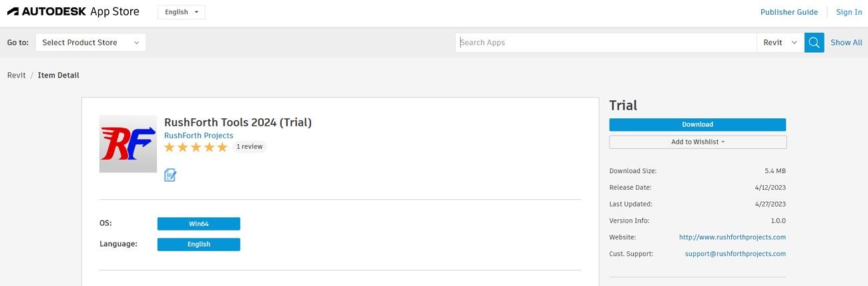
Task: View the 1 review badge
Action: click(249, 147)
